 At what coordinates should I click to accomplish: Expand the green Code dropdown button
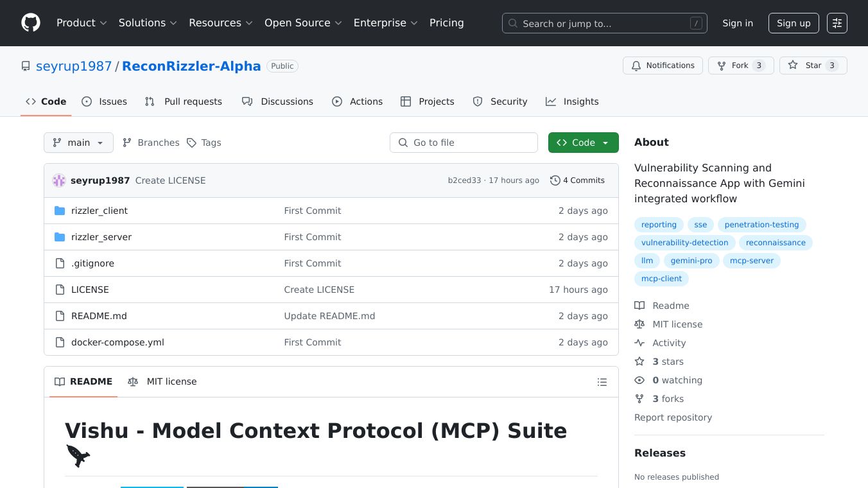(x=583, y=143)
